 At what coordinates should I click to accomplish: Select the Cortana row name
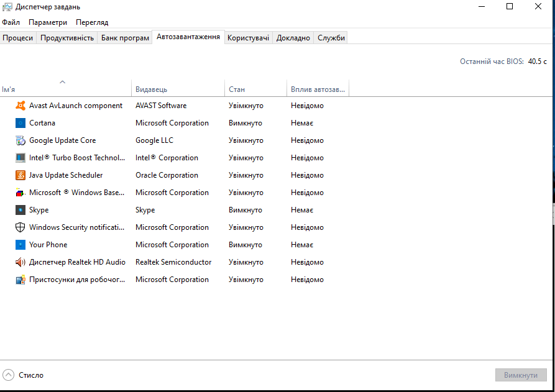point(42,123)
